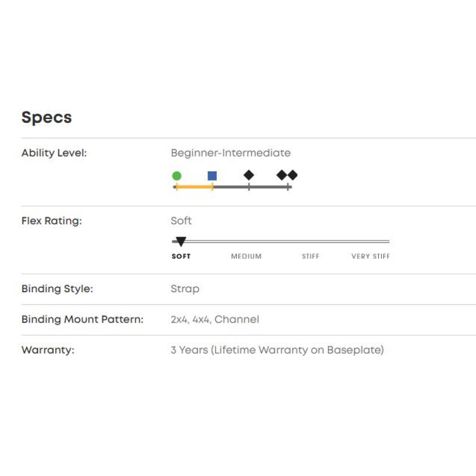Click the green circle beginner icon
476x476 pixels.
[177, 176]
